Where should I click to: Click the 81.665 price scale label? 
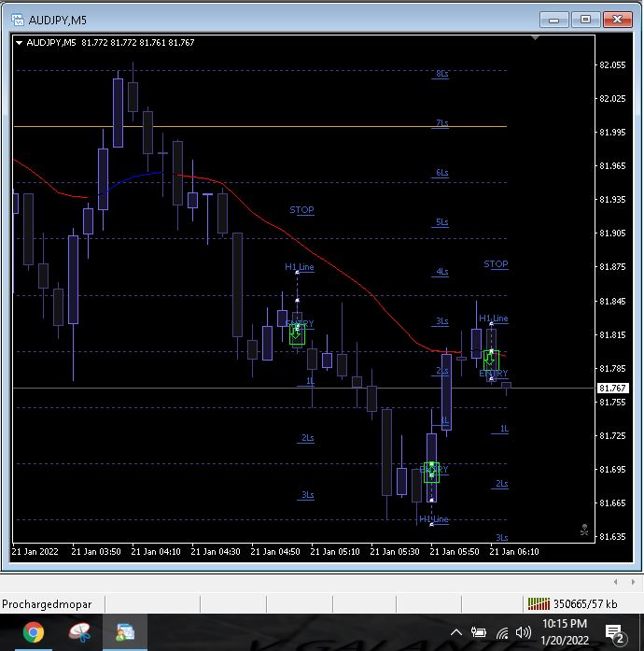click(612, 502)
